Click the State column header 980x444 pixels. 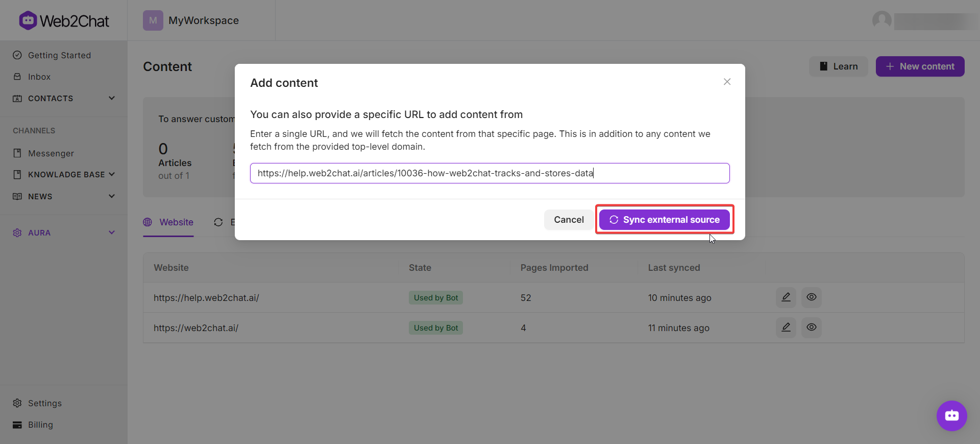(x=420, y=268)
